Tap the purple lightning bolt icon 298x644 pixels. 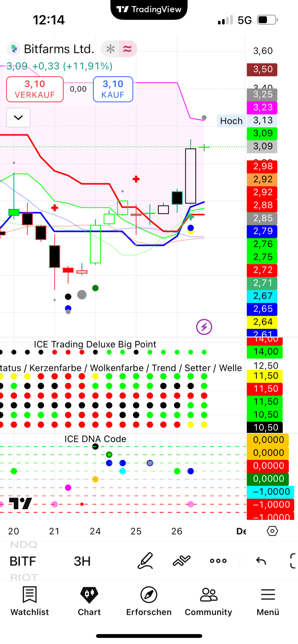204,327
